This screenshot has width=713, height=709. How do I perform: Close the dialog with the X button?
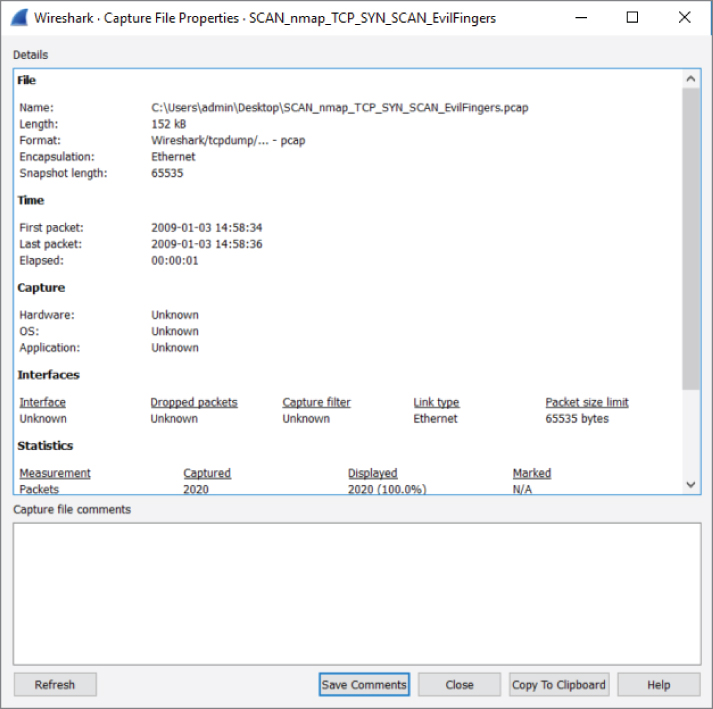[684, 18]
